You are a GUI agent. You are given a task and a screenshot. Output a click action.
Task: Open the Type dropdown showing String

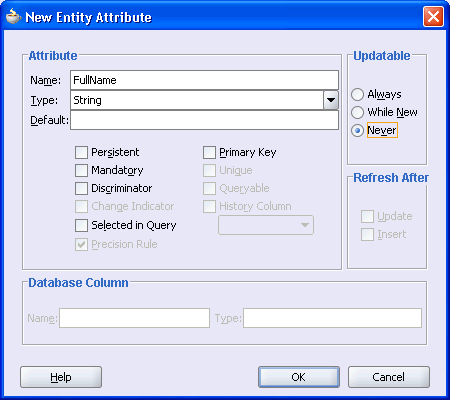tap(331, 100)
